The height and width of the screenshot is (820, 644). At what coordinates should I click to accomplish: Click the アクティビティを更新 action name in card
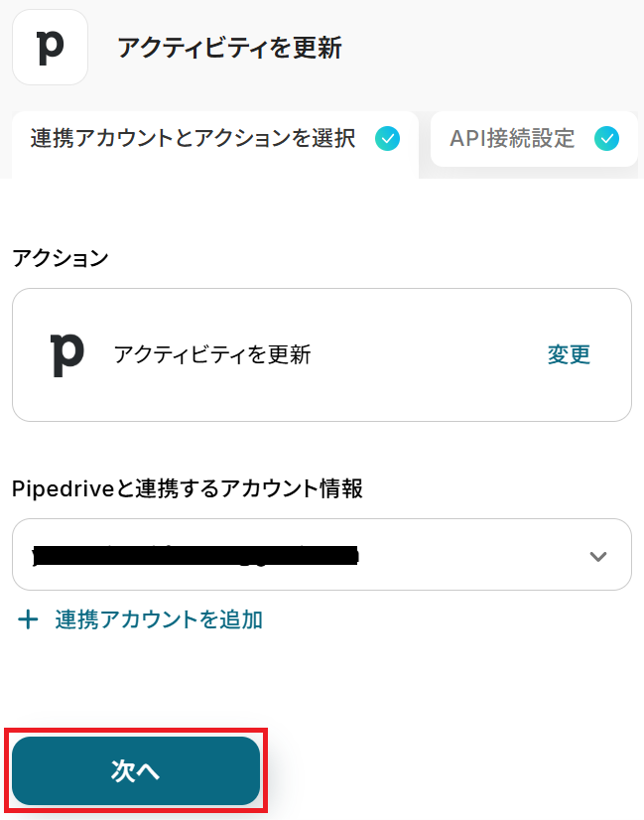pos(212,354)
